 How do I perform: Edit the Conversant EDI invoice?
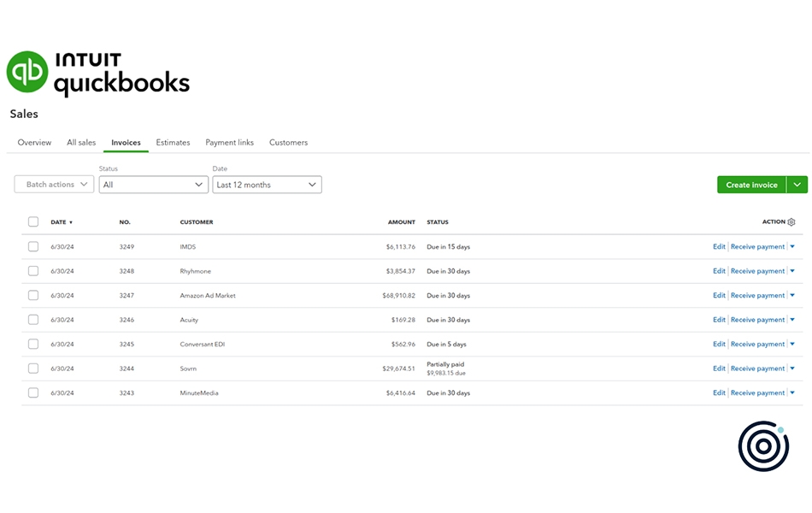719,344
